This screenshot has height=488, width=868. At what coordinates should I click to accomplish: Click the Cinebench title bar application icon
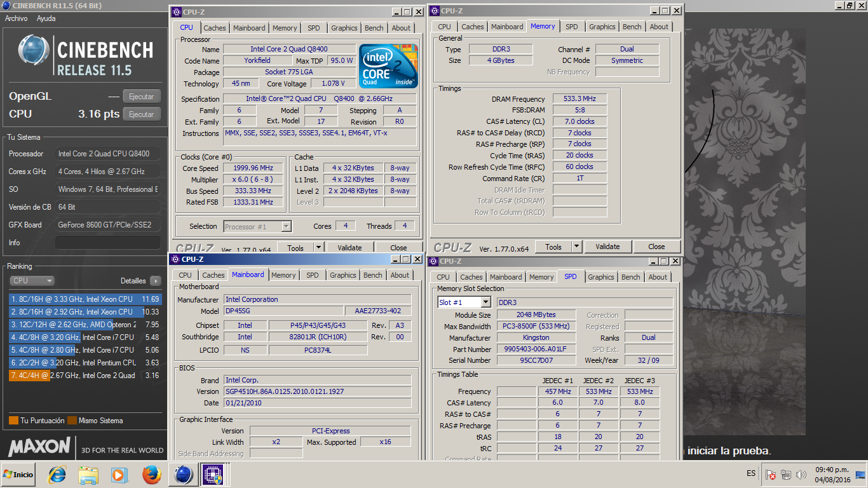6,6
